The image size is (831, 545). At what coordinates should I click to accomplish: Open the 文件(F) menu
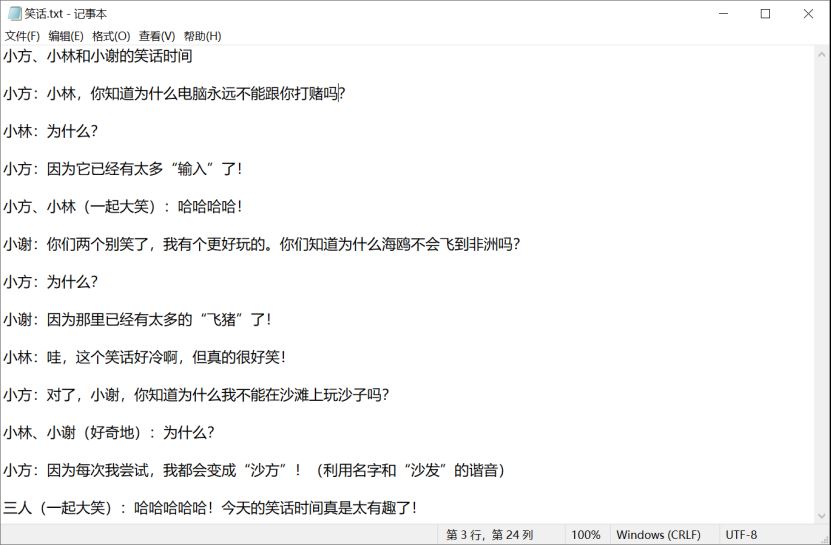(x=22, y=36)
